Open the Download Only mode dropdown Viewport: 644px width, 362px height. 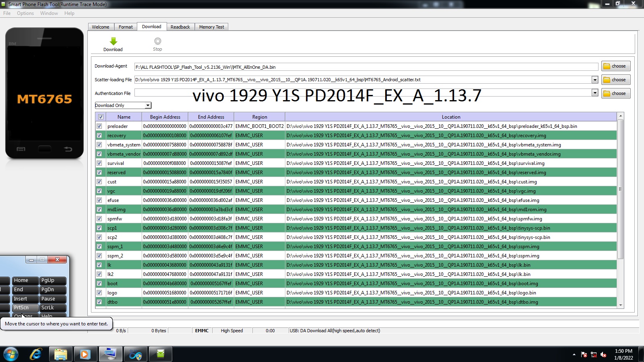(x=123, y=105)
